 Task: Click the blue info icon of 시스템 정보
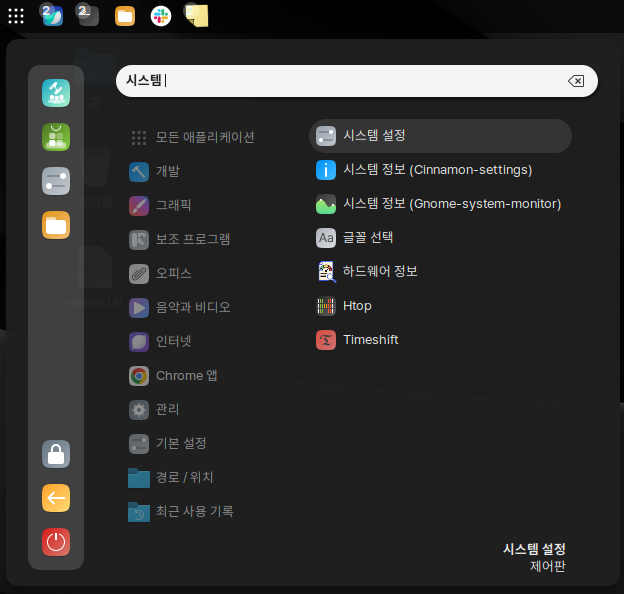326,170
